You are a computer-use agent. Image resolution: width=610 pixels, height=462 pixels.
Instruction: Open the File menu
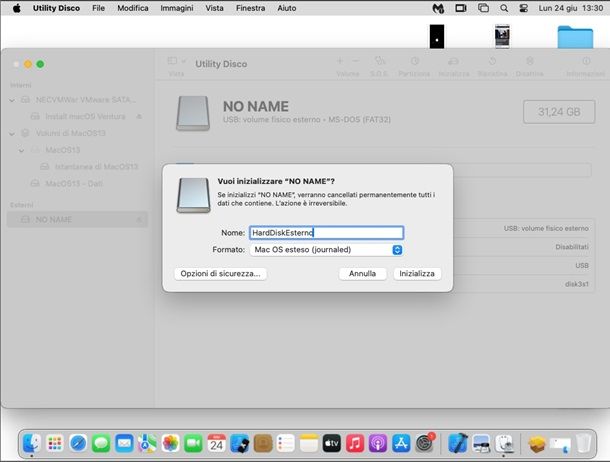(98, 8)
